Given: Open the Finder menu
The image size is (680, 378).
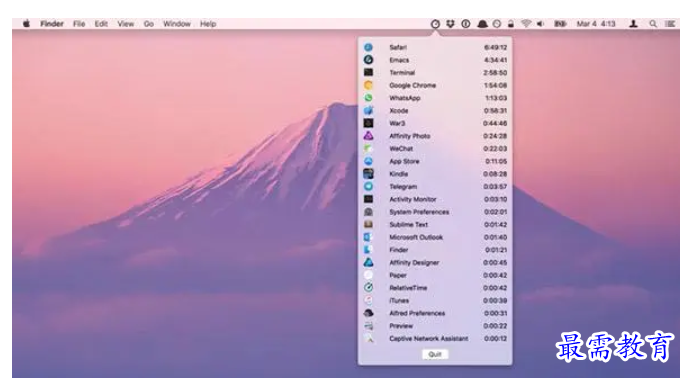Looking at the screenshot, I should click(x=52, y=24).
